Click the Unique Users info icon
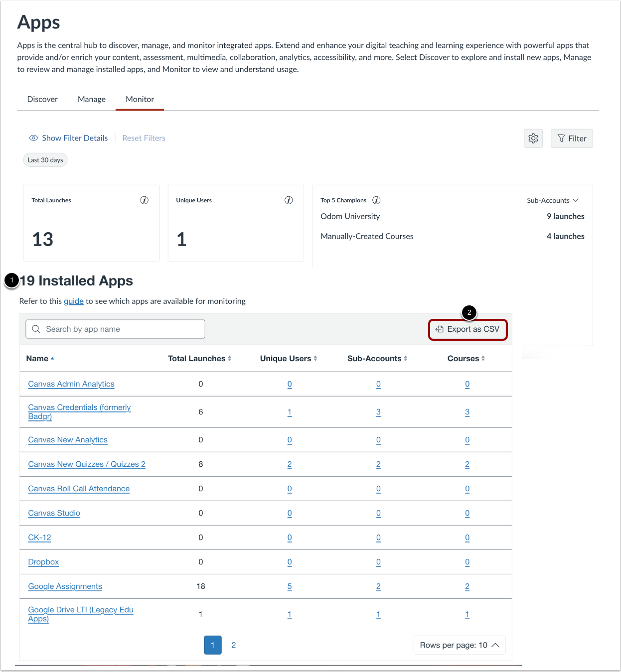Screen dimensions: 621x672 [x=288, y=200]
